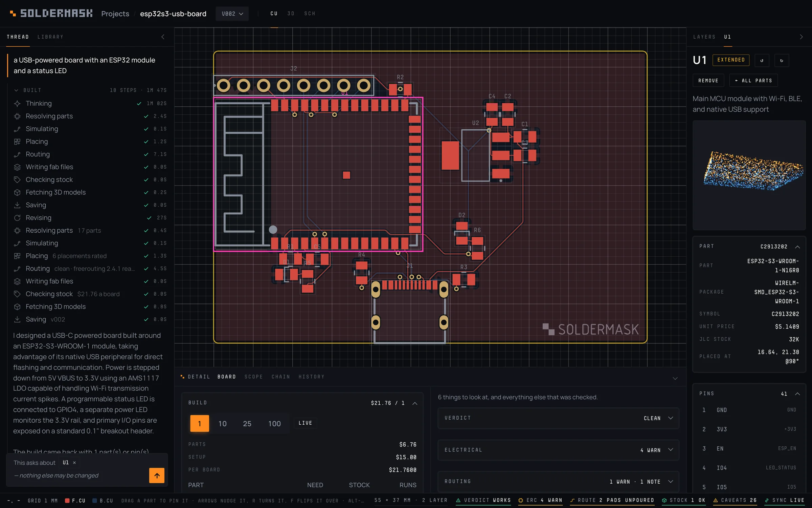812x508 pixels.
Task: Click the Thinking step sparkle icon
Action: [17, 104]
